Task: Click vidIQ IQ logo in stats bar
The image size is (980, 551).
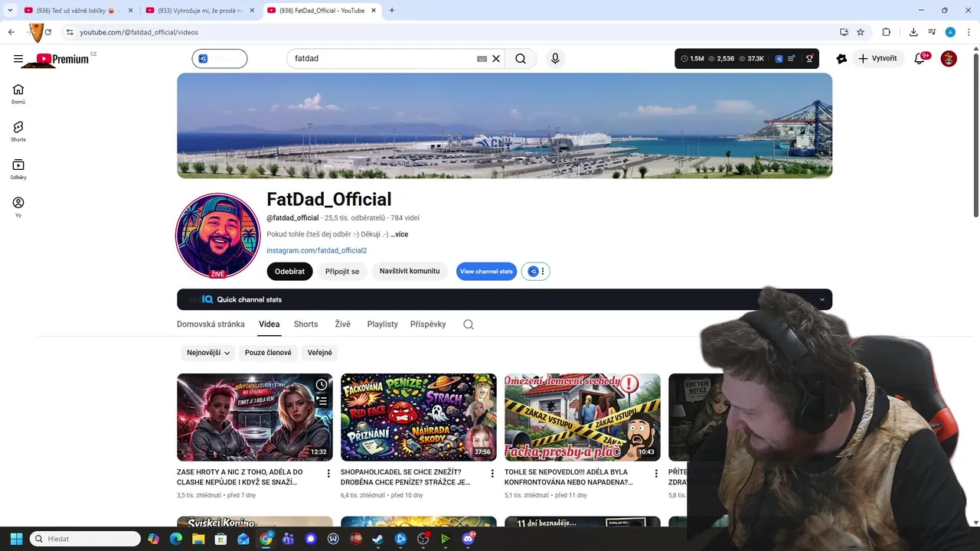Action: click(779, 59)
